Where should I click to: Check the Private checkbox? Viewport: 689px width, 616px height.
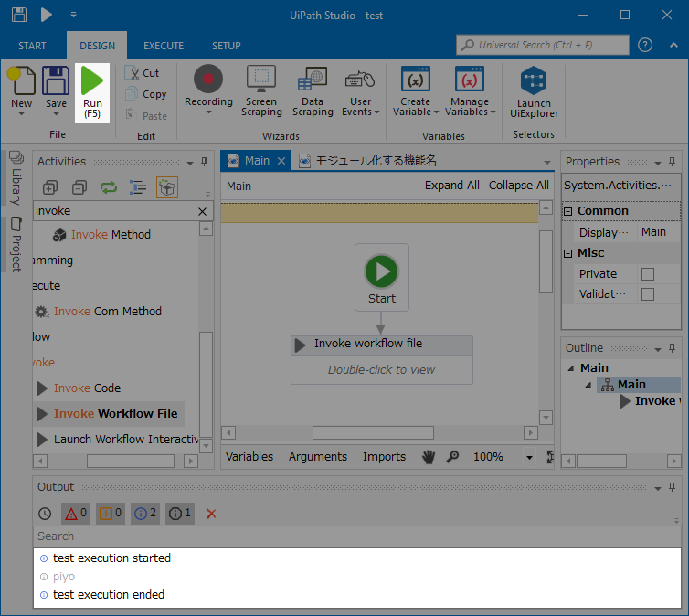coord(648,274)
